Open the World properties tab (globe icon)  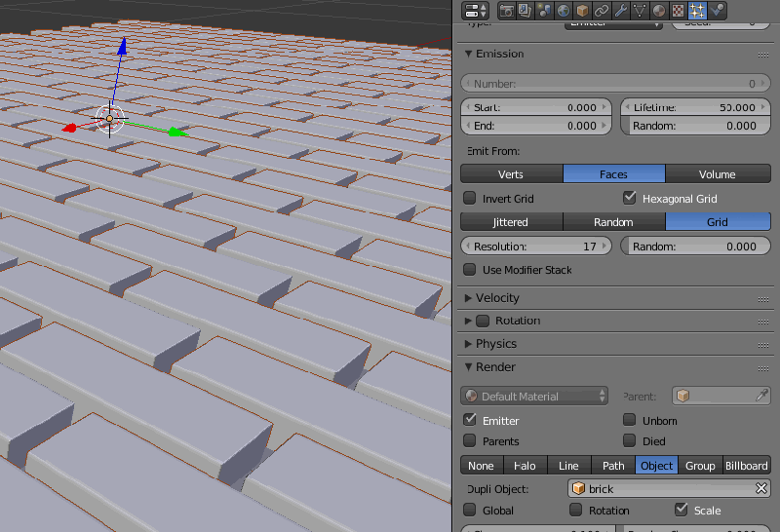coord(564,11)
